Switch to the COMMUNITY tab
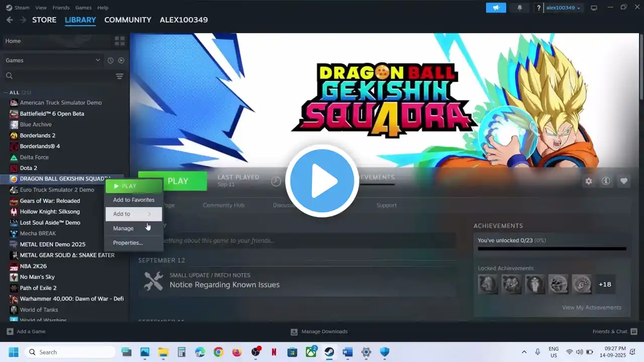The image size is (644, 362). pyautogui.click(x=128, y=20)
